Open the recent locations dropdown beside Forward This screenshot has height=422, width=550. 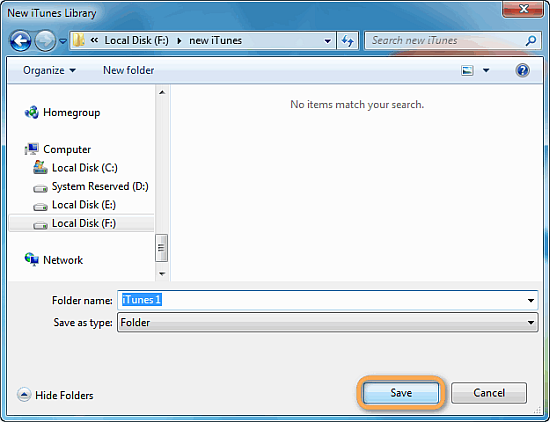click(63, 41)
